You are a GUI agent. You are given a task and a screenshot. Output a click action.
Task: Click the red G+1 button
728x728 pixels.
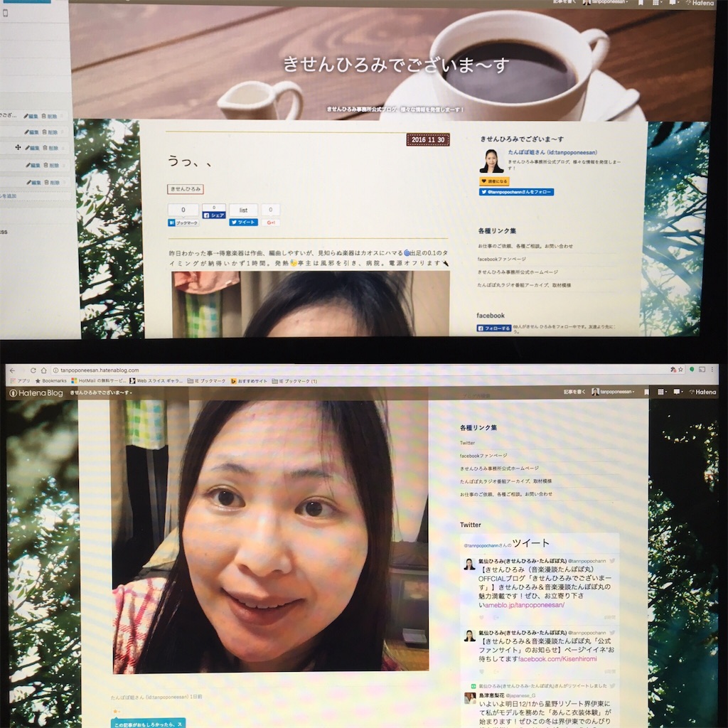(270, 223)
